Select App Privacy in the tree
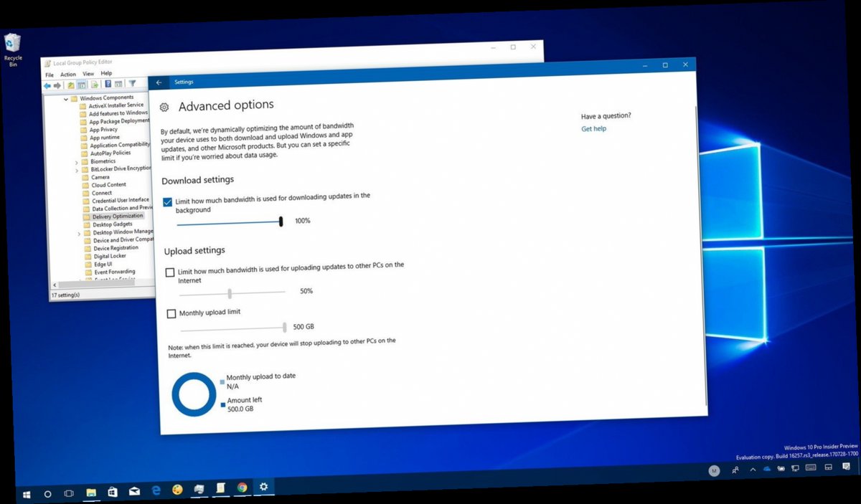861x504 pixels. (103, 130)
